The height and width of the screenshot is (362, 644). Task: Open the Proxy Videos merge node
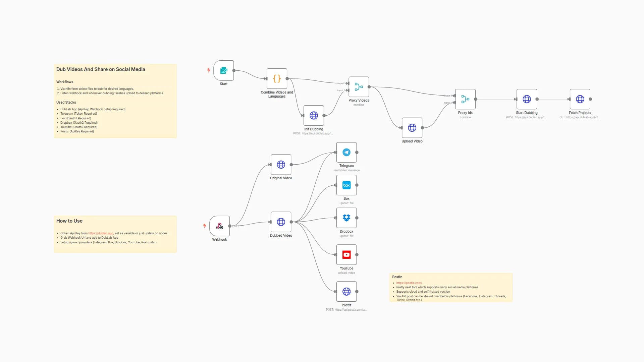[359, 87]
